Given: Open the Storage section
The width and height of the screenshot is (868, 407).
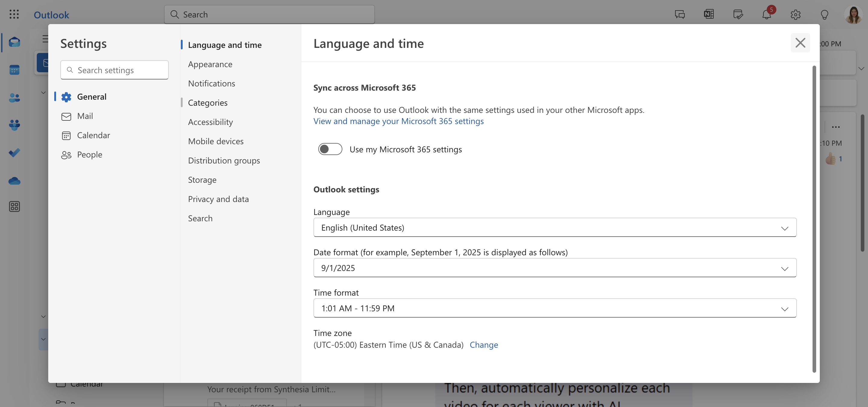Looking at the screenshot, I should 202,179.
